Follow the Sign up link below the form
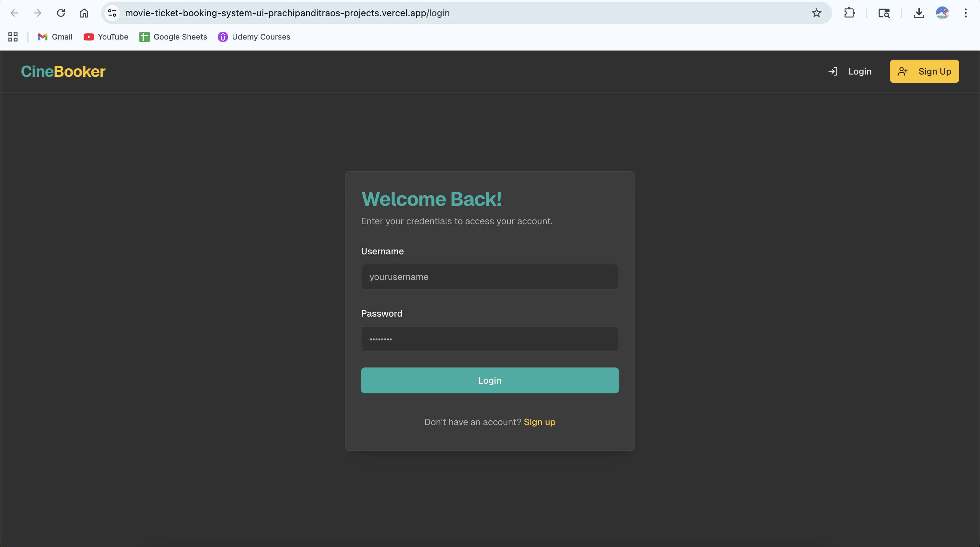Viewport: 980px width, 547px height. (540, 422)
